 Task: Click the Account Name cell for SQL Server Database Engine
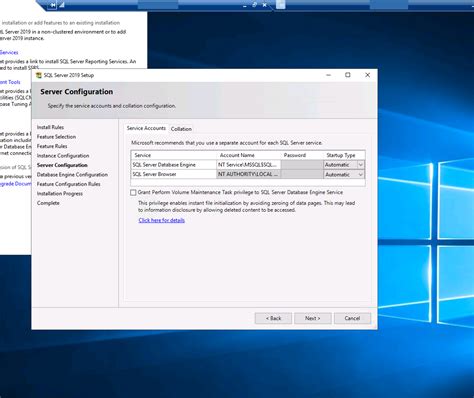point(248,165)
